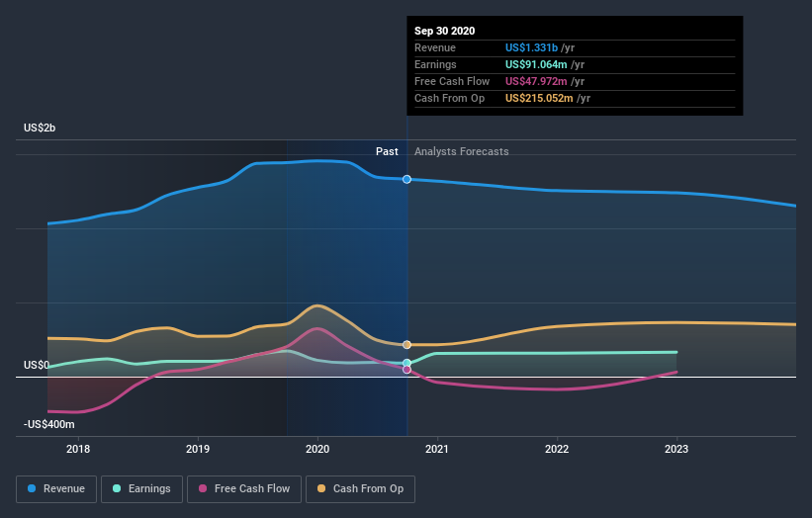Click the Free Cash Flow label in tooltip

[x=452, y=81]
